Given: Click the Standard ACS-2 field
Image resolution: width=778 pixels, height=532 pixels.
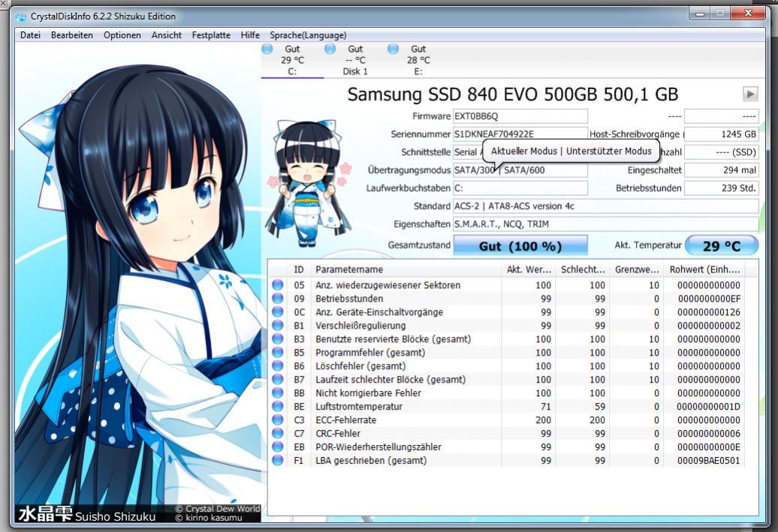Looking at the screenshot, I should [x=606, y=206].
